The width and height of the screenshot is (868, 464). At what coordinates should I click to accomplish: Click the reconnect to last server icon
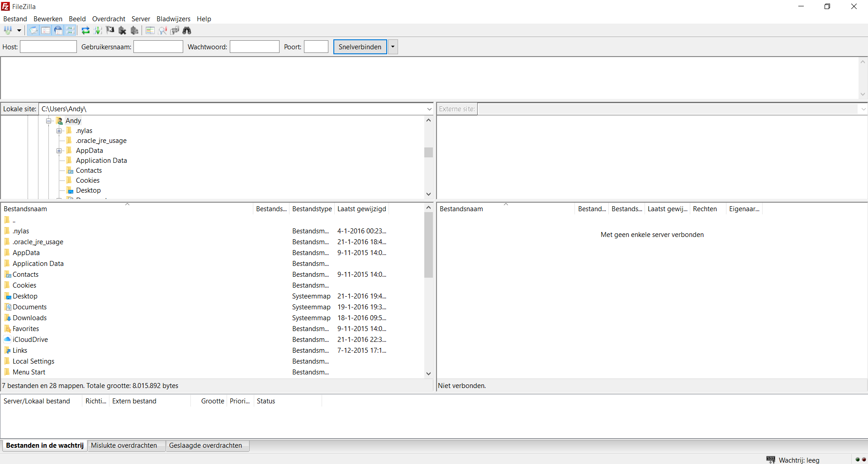coord(134,30)
